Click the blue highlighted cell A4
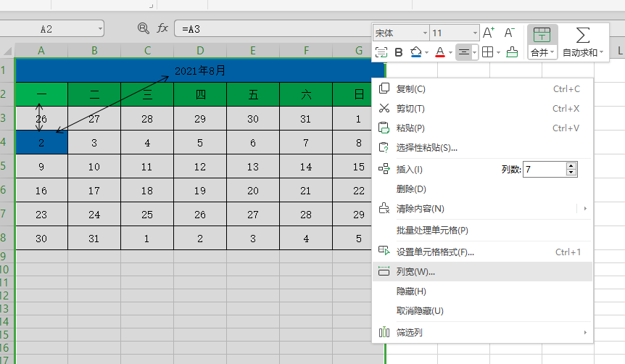Image resolution: width=625 pixels, height=364 pixels. click(x=41, y=142)
